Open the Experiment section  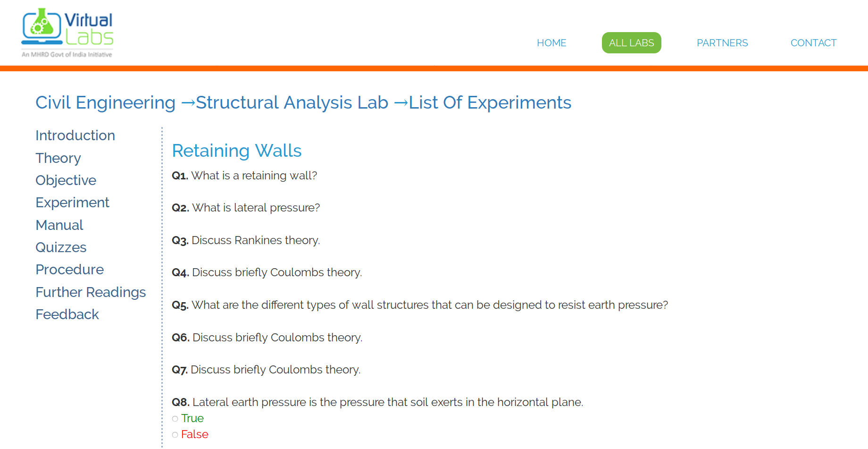tap(72, 203)
